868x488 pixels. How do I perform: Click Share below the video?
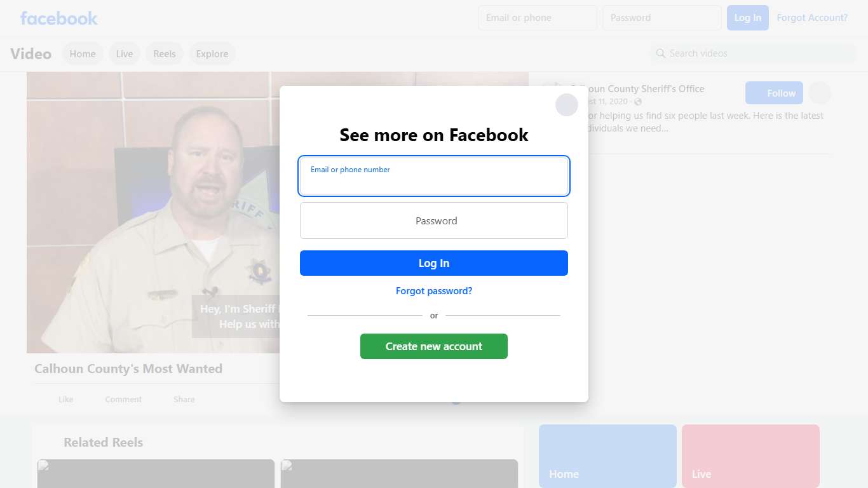pyautogui.click(x=184, y=399)
